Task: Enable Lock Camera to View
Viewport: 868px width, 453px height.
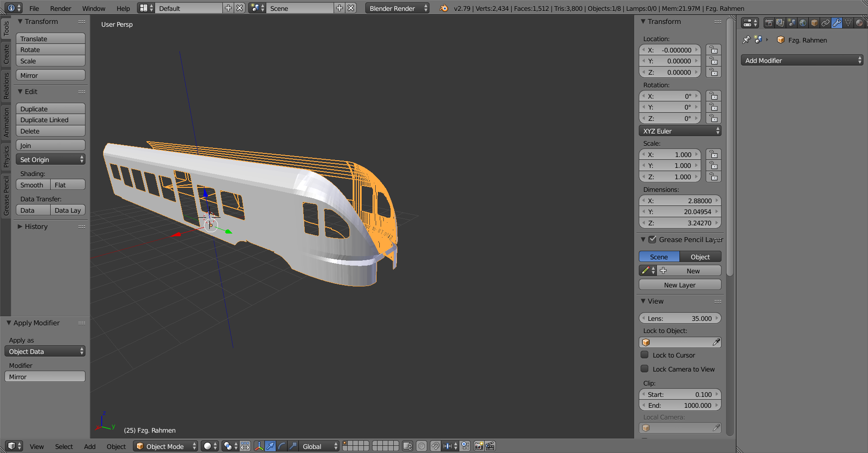Action: tap(645, 369)
